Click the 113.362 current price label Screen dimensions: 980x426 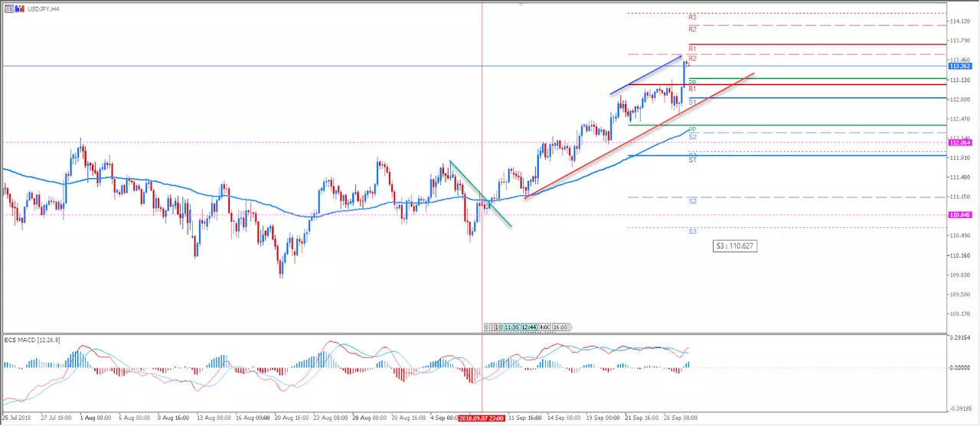point(960,67)
